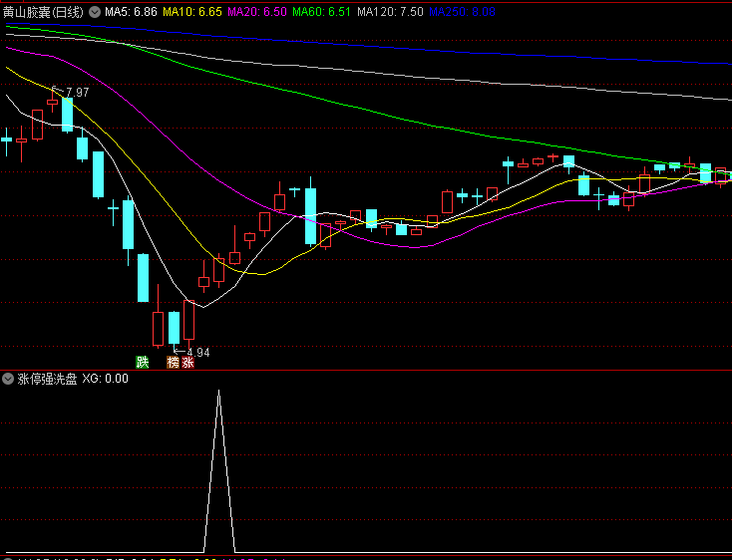
Task: Select the 涨停强洗盘 indicator name
Action: pos(47,379)
